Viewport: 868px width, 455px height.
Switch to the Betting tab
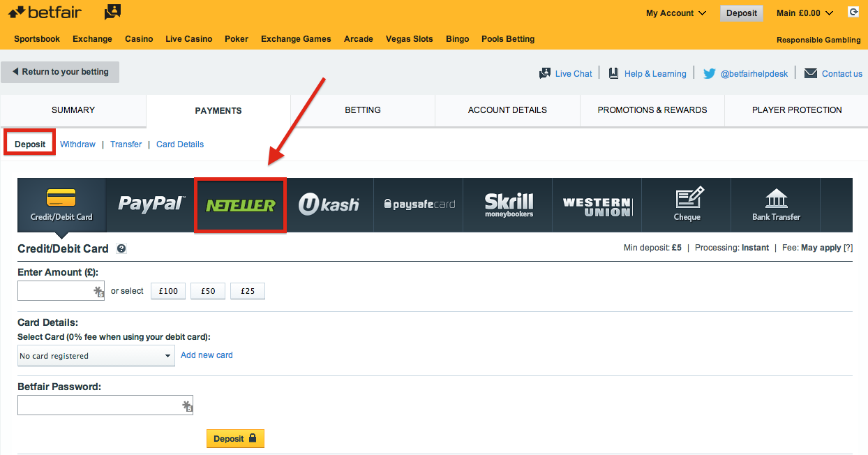[363, 110]
